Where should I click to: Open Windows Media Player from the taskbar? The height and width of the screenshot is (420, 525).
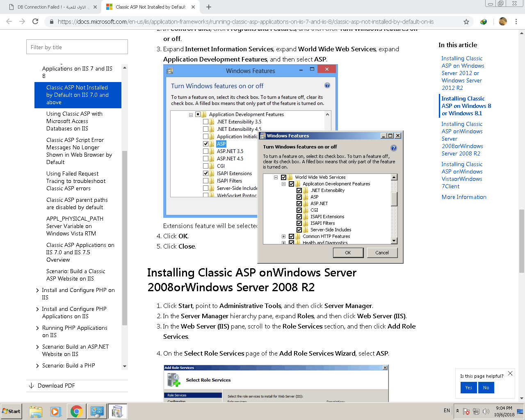pos(56,411)
